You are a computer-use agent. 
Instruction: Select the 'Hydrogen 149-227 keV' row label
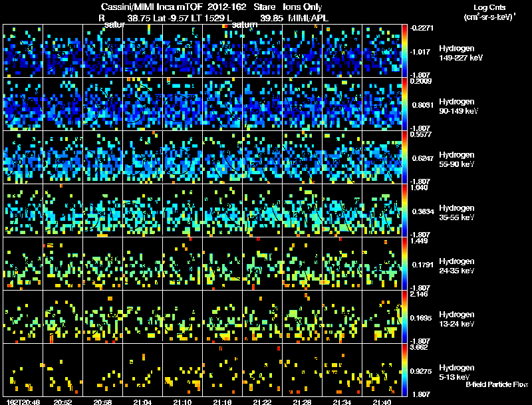point(461,53)
